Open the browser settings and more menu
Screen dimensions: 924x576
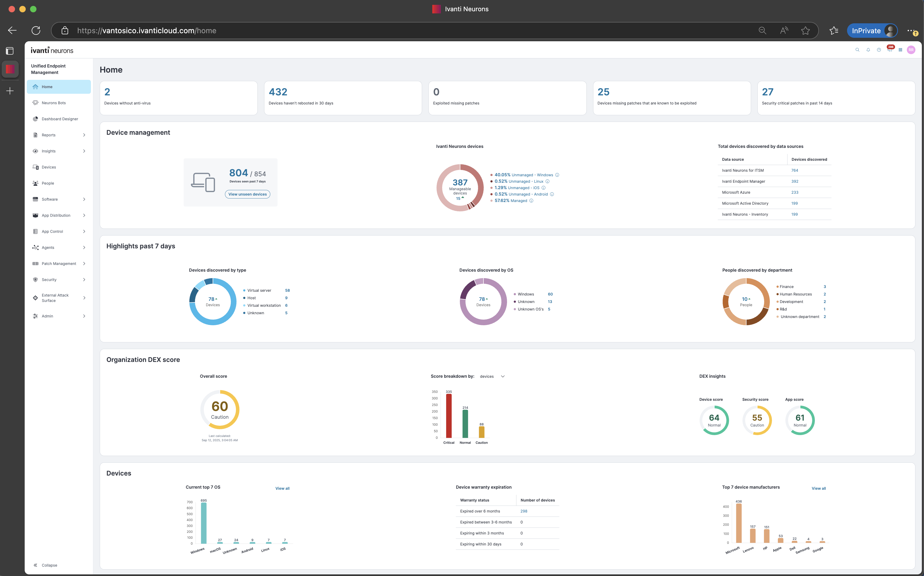tap(911, 31)
